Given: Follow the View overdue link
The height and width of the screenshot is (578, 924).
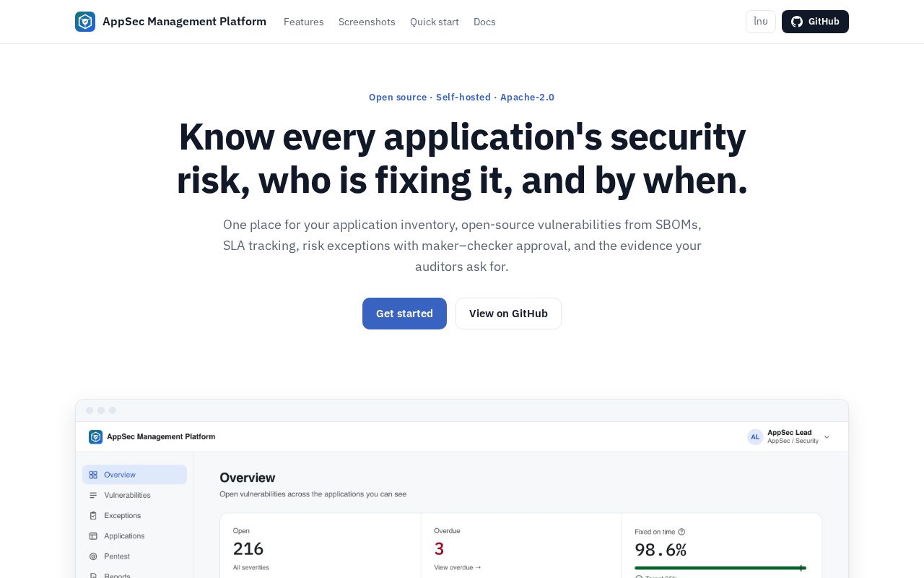Looking at the screenshot, I should pyautogui.click(x=458, y=567).
